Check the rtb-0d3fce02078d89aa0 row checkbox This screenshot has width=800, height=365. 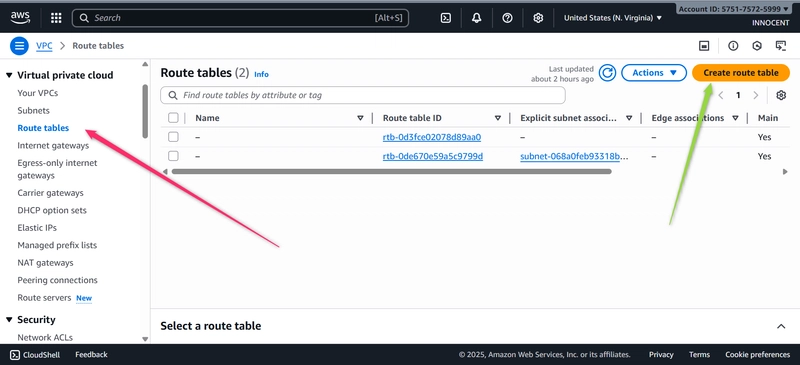(x=173, y=137)
